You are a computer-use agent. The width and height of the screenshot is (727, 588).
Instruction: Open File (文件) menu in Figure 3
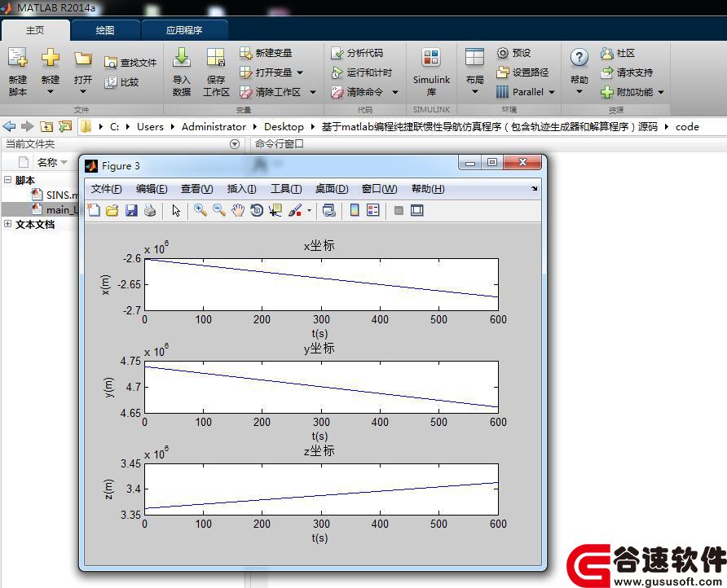pyautogui.click(x=106, y=189)
